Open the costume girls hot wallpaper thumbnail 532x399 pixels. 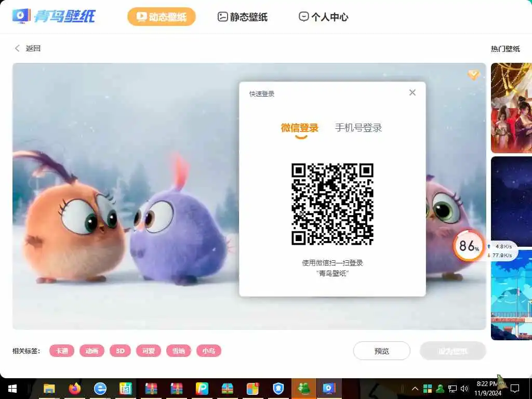click(511, 108)
